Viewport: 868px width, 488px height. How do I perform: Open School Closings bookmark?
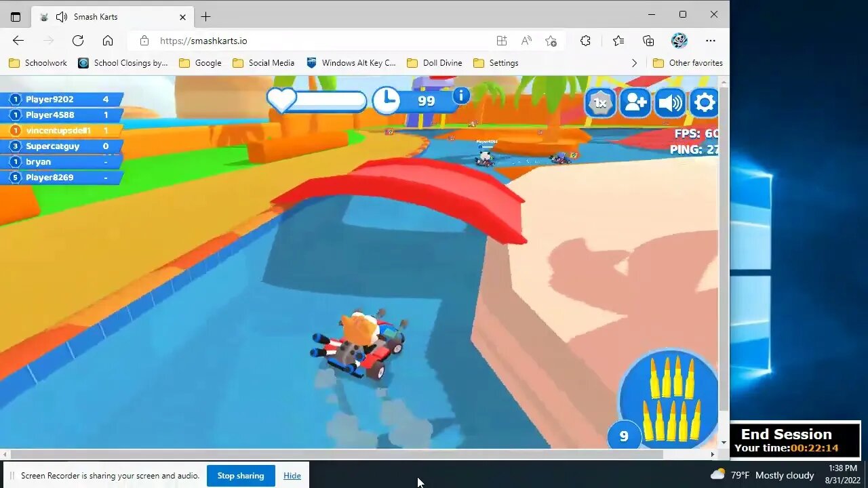[123, 62]
